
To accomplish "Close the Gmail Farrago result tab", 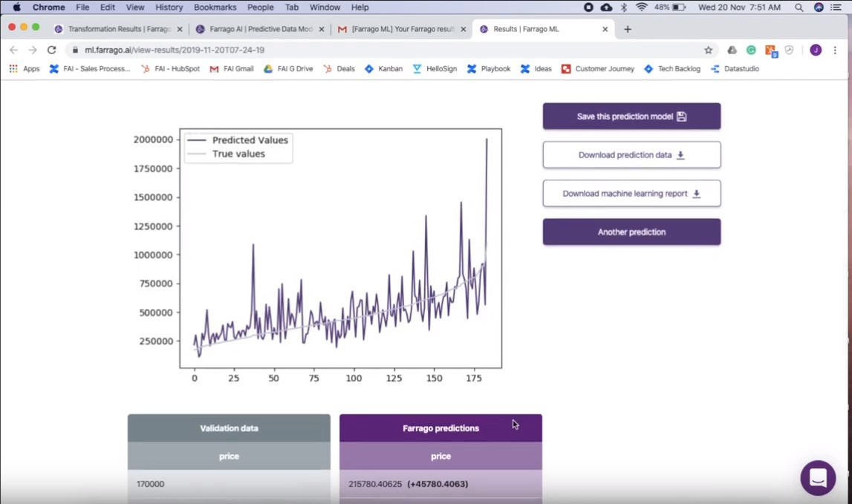I will click(463, 30).
